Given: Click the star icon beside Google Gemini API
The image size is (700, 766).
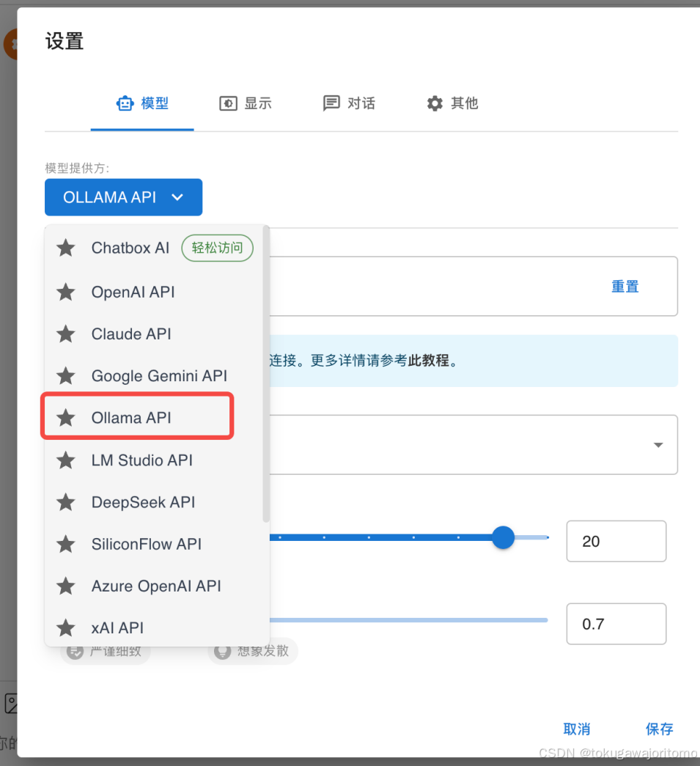Looking at the screenshot, I should 65,376.
